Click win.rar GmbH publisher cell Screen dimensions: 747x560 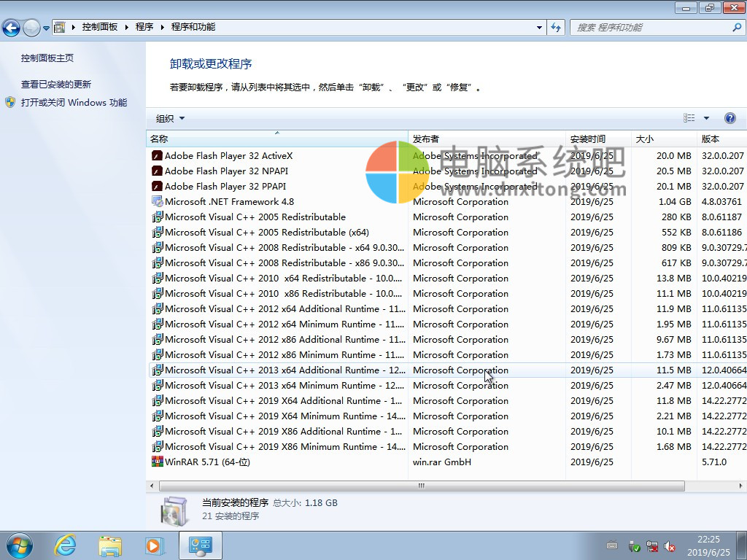pyautogui.click(x=442, y=462)
